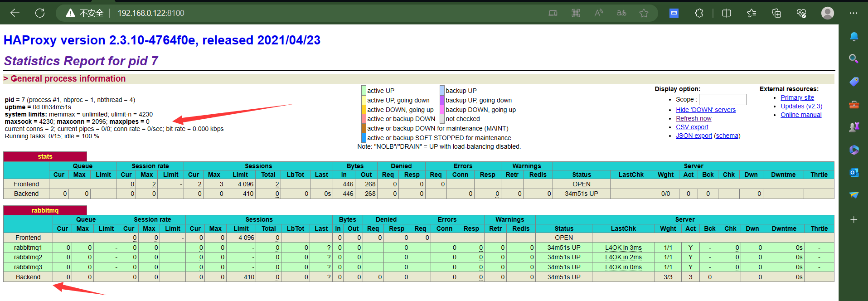Screen dimensions: 868x301
Task: Open the Collections panel in the toolbar
Action: click(776, 13)
